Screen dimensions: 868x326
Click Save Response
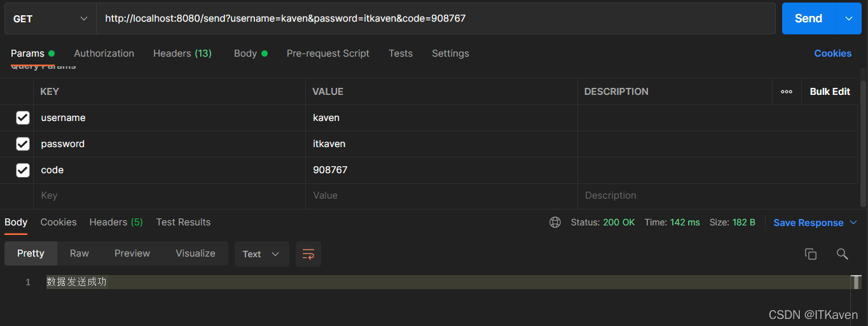pyautogui.click(x=808, y=223)
